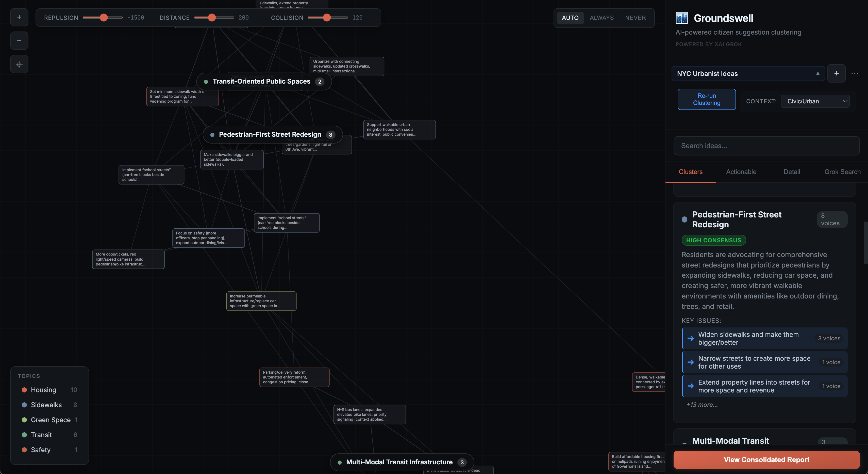Click Re-run Clustering button
Image resolution: width=868 pixels, height=474 pixels.
(x=706, y=99)
